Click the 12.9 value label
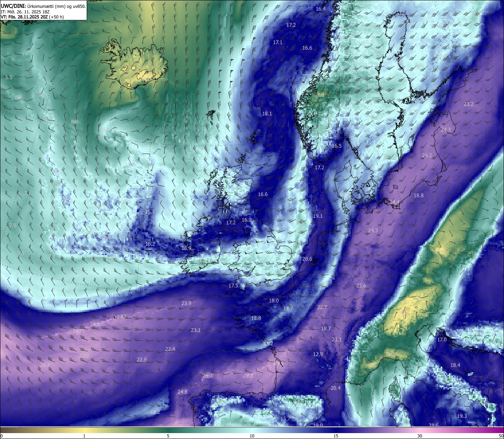This screenshot has width=504, height=439. click(x=318, y=354)
